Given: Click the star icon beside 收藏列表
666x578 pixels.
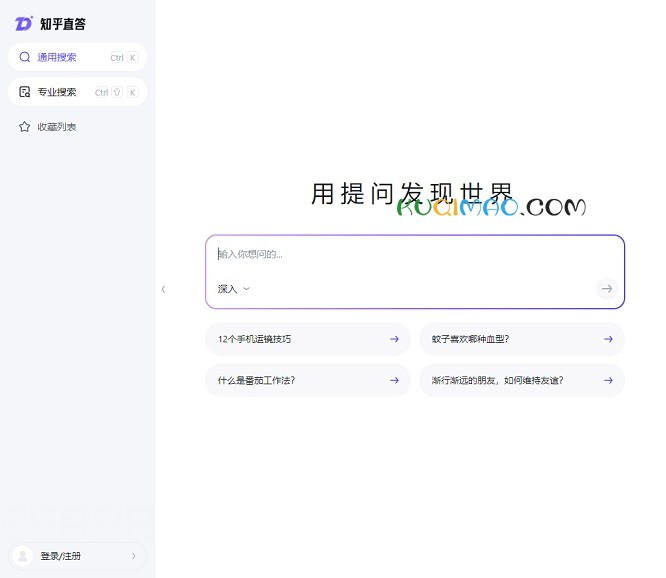Looking at the screenshot, I should pos(25,127).
